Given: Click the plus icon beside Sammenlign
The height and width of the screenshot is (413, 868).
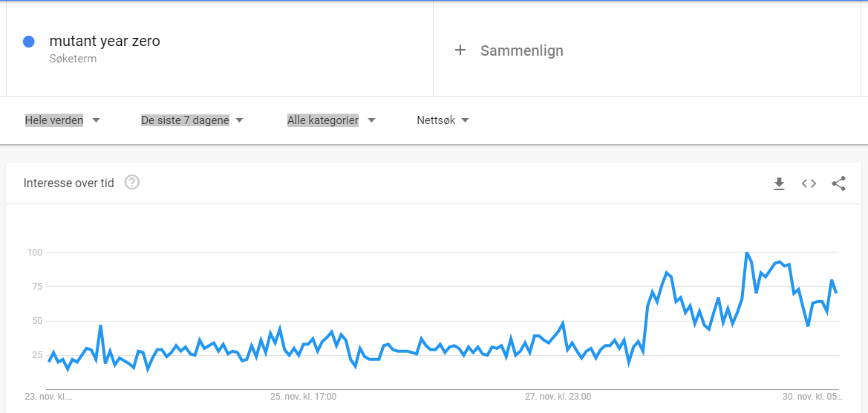Looking at the screenshot, I should pyautogui.click(x=460, y=51).
